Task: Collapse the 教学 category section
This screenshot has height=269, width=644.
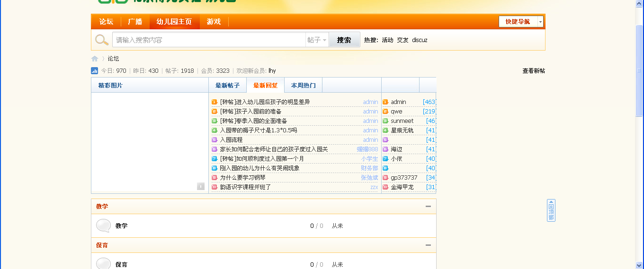Action: pos(428,206)
